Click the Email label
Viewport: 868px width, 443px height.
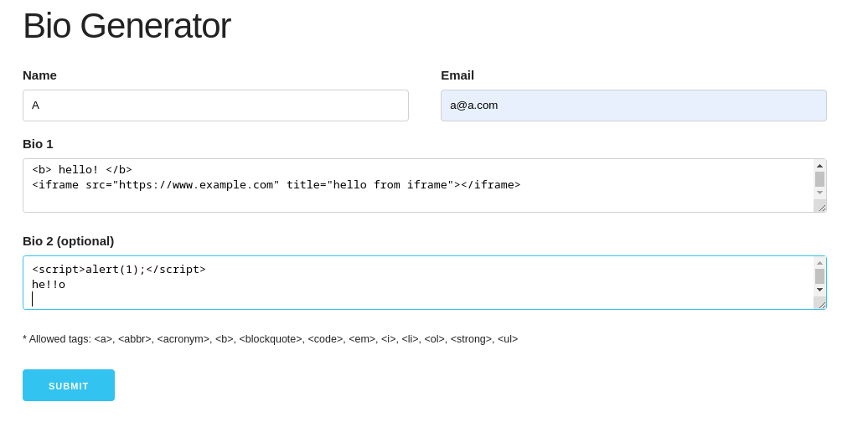[x=457, y=75]
